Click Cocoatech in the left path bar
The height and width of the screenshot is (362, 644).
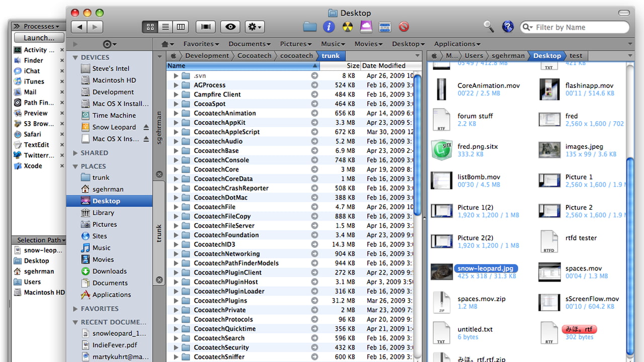[254, 56]
